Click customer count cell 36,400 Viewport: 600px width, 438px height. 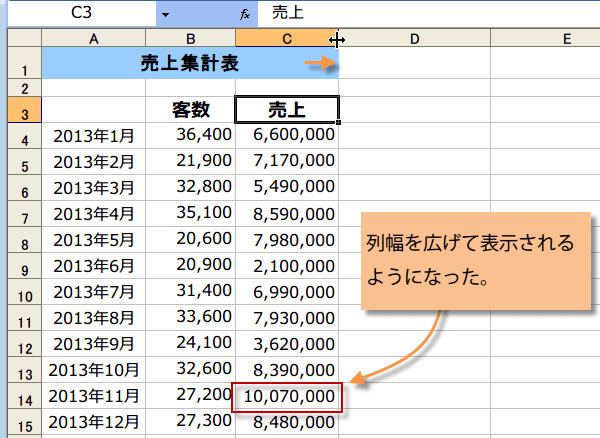pyautogui.click(x=191, y=136)
